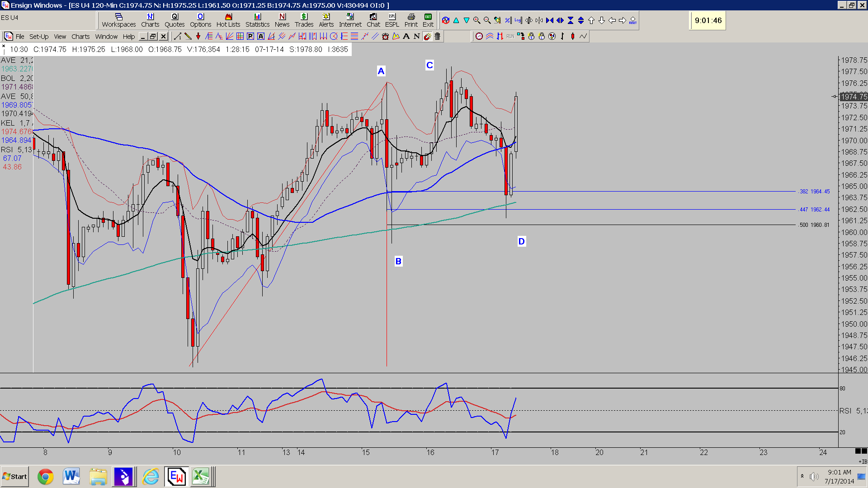Open Hot Lists

(228, 20)
